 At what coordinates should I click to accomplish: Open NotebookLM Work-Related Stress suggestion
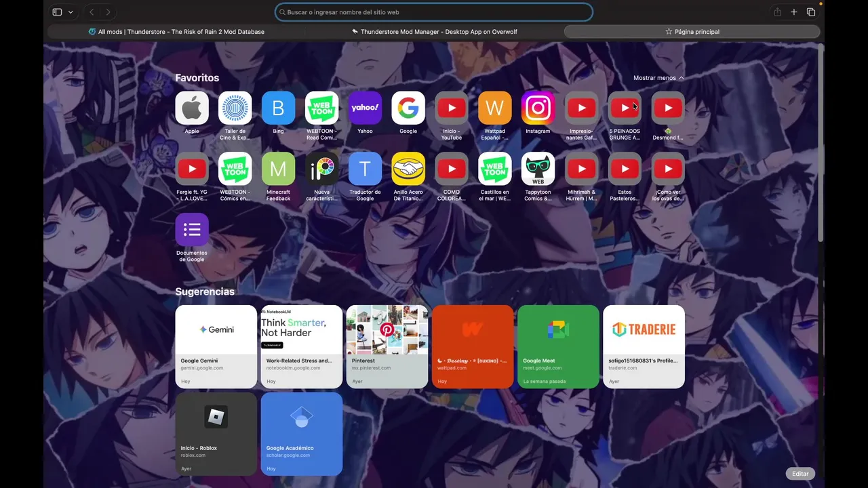pos(302,347)
